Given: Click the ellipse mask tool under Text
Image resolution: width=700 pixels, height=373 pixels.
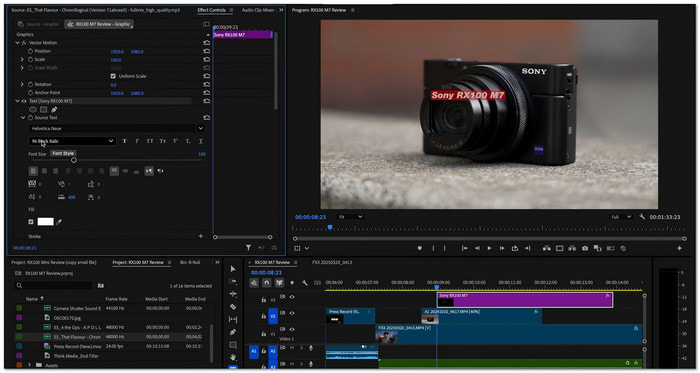Looking at the screenshot, I should coord(33,109).
